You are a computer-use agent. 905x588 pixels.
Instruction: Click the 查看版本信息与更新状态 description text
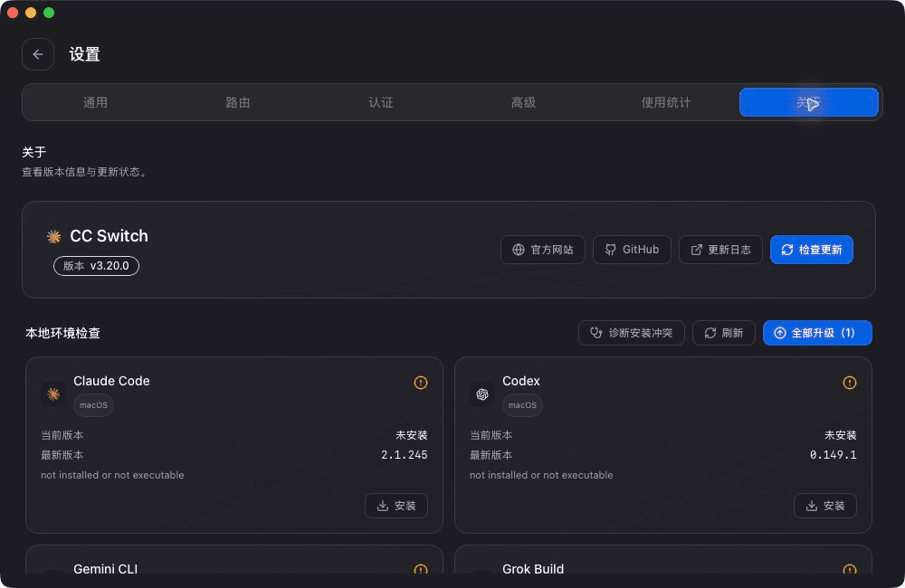coord(84,172)
